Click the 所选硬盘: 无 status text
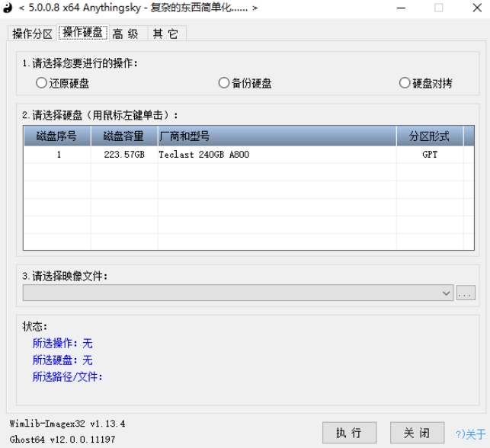This screenshot has width=490, height=448. point(62,360)
